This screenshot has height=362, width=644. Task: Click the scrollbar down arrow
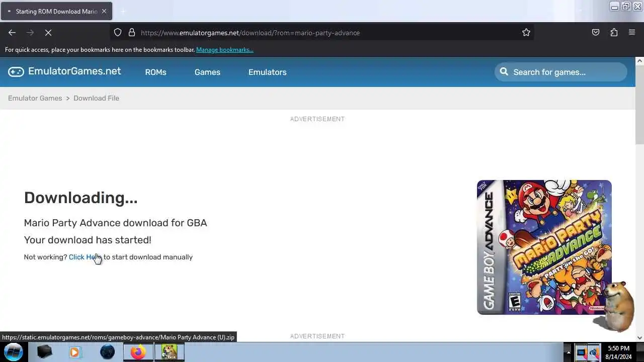[x=639, y=338]
